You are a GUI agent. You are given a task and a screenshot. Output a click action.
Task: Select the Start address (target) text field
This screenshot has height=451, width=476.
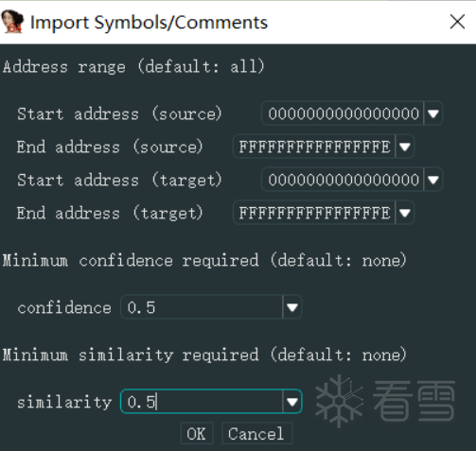(x=343, y=180)
